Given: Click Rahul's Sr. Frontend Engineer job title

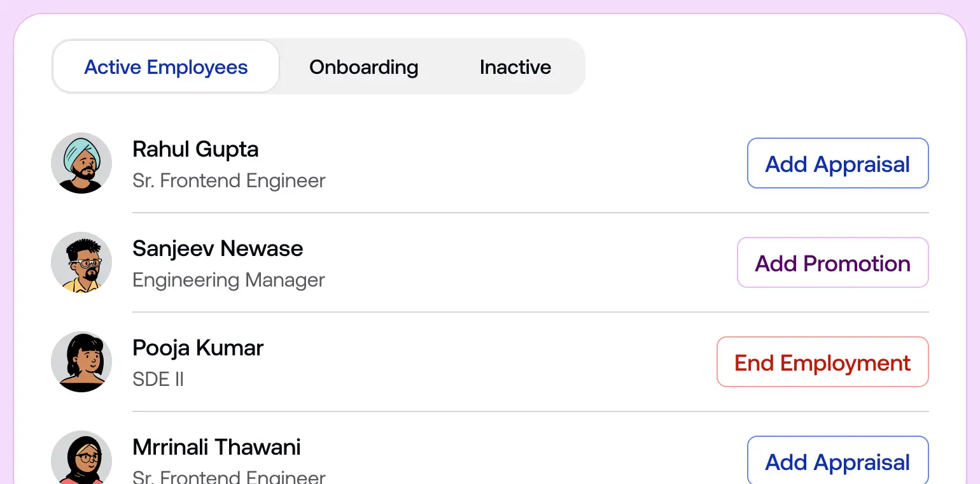Looking at the screenshot, I should 228,181.
